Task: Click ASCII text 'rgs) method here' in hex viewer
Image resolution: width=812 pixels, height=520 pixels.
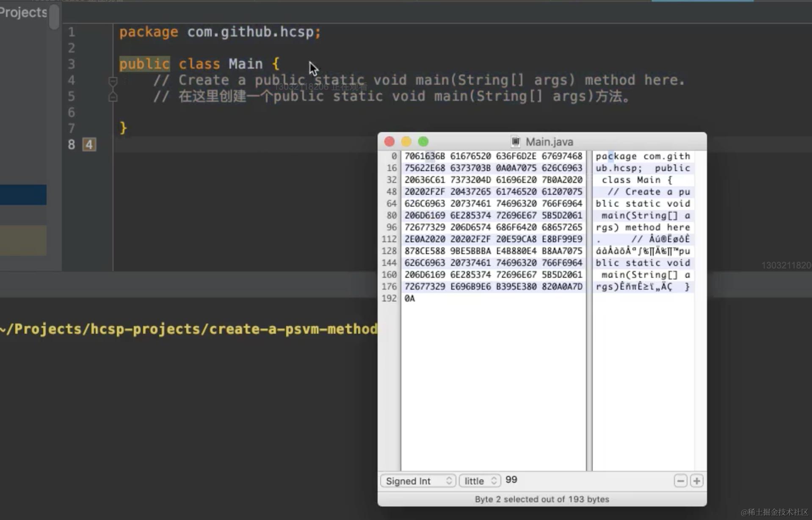Action: tap(643, 227)
